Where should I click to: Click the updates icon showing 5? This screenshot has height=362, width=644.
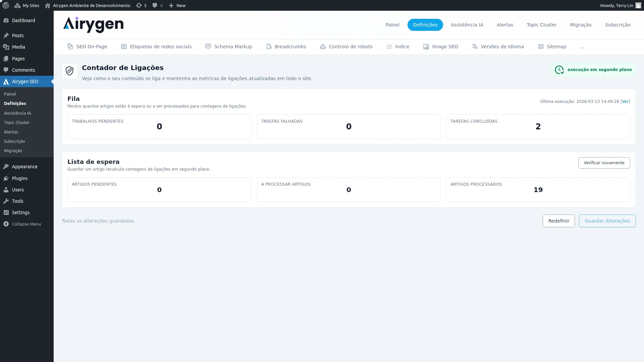(x=141, y=5)
